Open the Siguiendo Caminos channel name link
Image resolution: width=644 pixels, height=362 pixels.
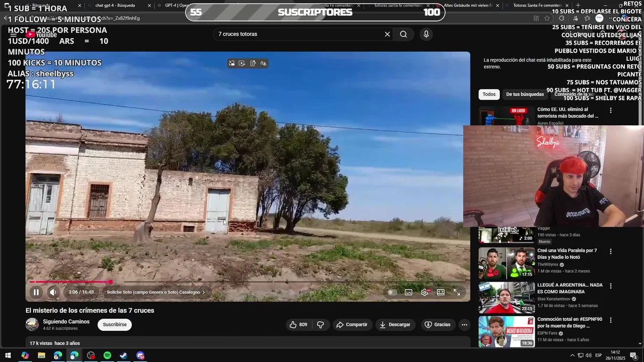coord(66,322)
